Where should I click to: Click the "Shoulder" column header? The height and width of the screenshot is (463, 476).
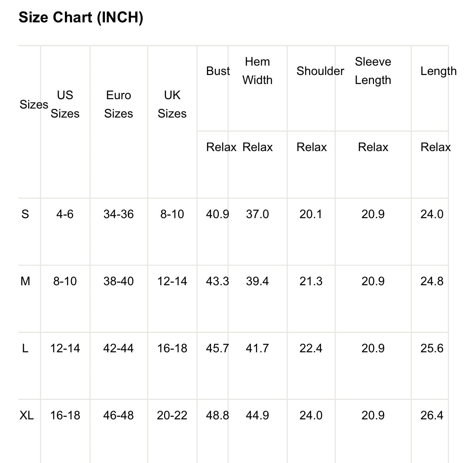(320, 71)
